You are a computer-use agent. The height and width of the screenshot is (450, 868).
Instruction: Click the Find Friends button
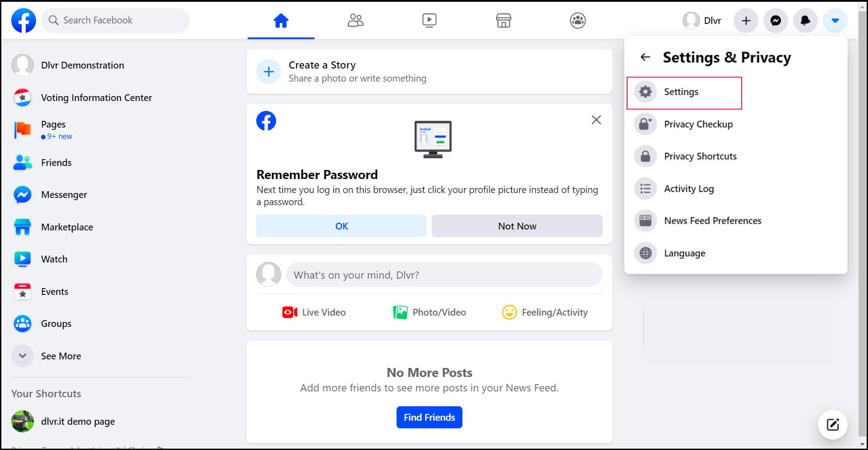click(429, 417)
